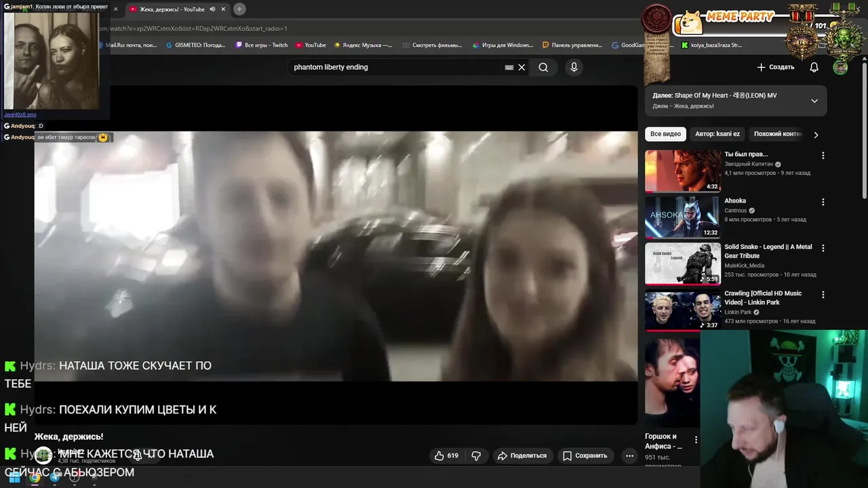Open the Windows Start menu

[x=14, y=477]
